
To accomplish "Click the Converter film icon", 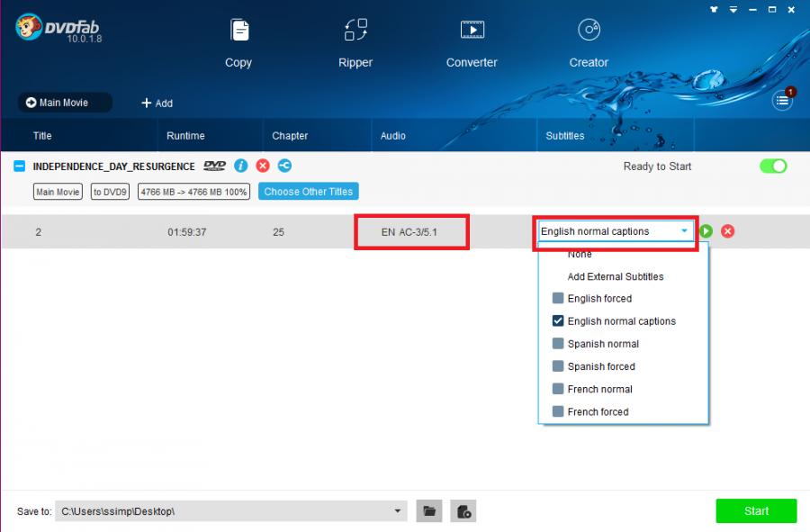I will (x=472, y=30).
